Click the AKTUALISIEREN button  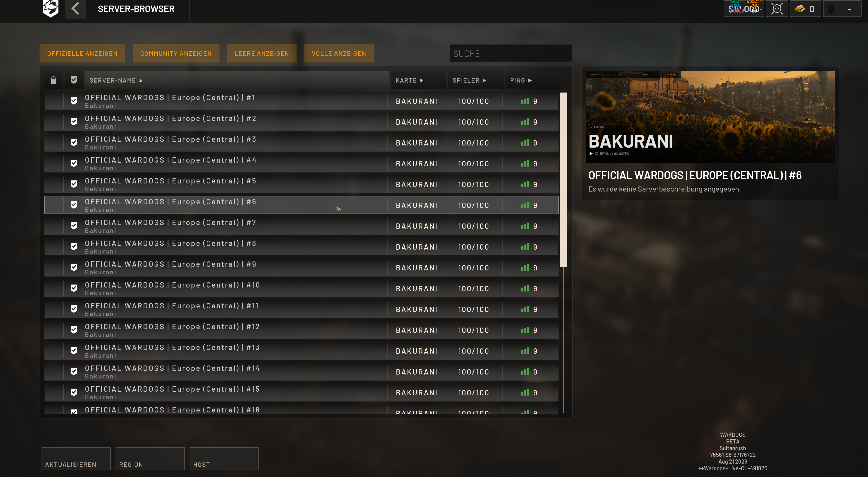[x=76, y=459]
